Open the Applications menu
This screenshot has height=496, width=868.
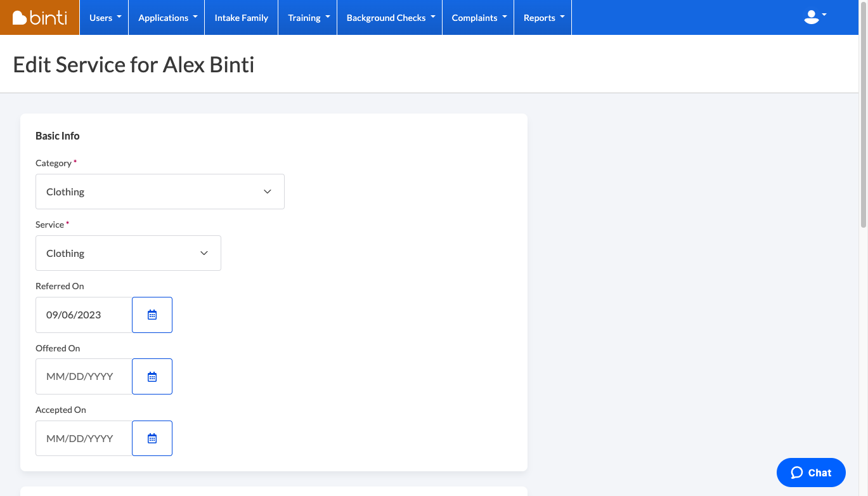pos(167,18)
